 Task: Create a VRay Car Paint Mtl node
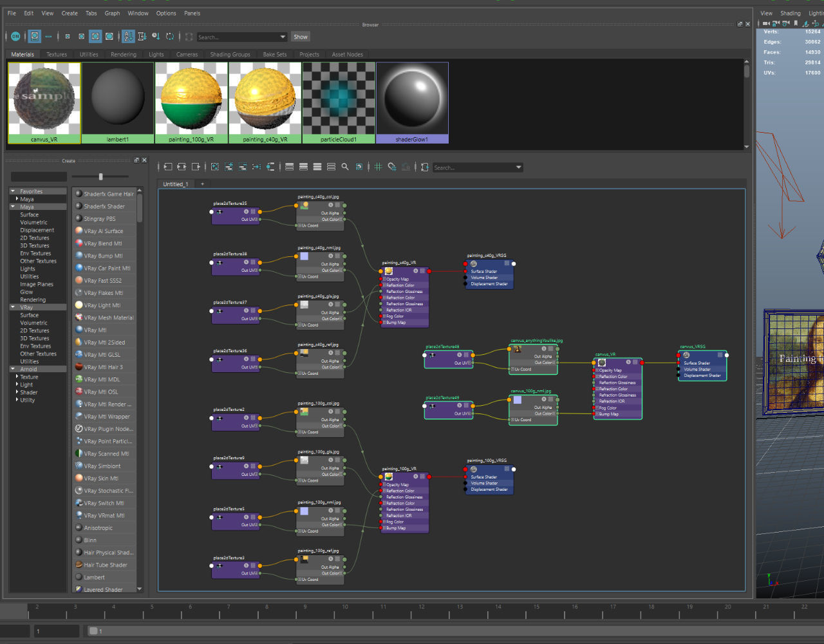(x=104, y=268)
